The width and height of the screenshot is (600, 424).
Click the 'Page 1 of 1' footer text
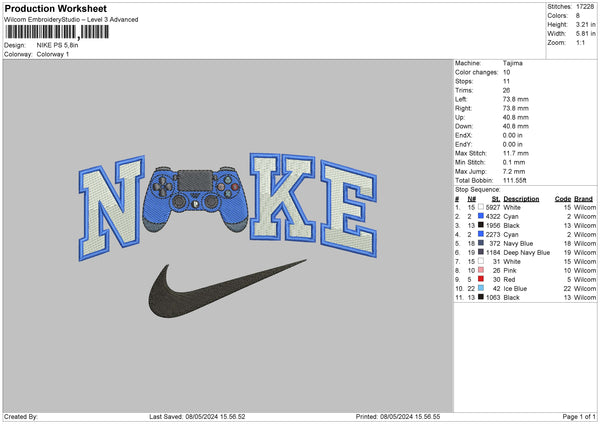click(579, 417)
